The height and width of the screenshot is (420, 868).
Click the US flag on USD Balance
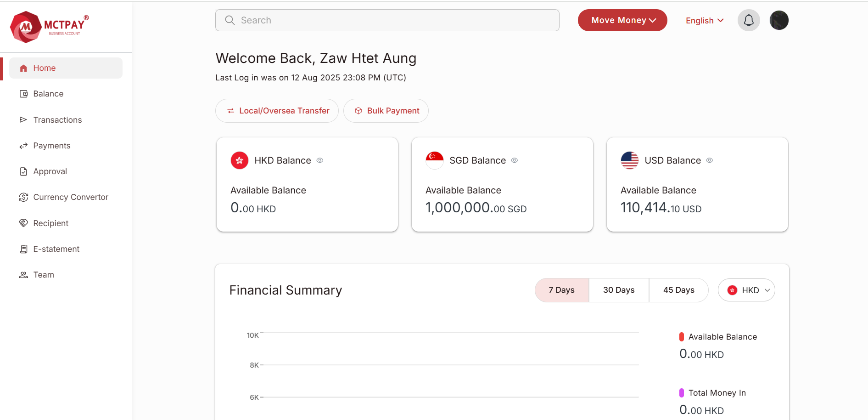point(629,160)
